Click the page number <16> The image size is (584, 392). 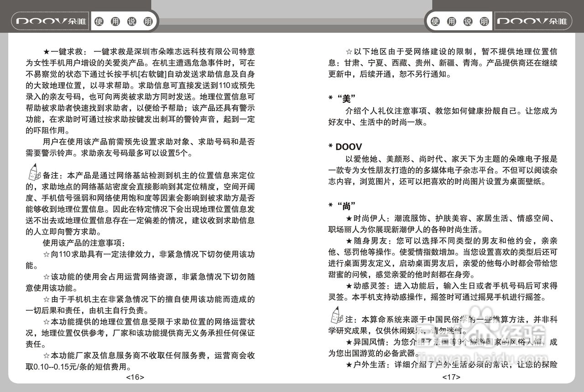135,377
